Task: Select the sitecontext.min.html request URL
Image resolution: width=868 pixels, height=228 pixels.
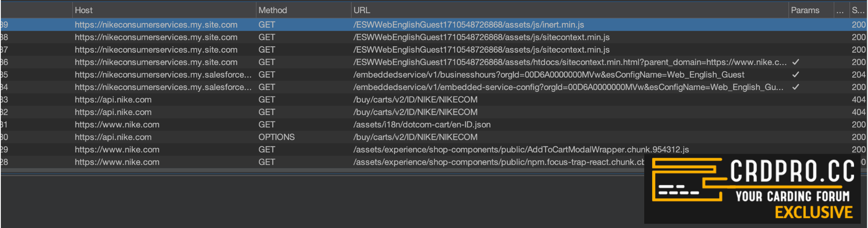Action: point(570,62)
